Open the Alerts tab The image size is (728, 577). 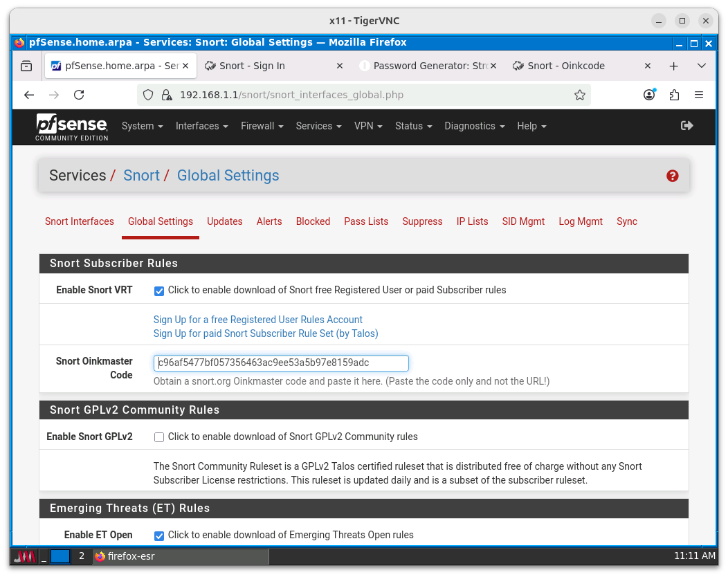click(269, 221)
